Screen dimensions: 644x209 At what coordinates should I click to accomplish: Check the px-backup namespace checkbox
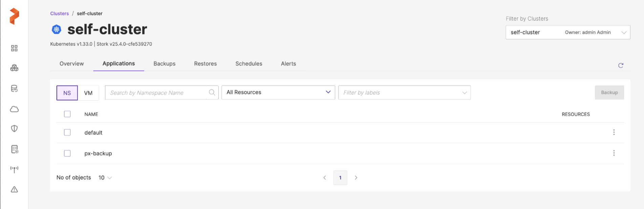[x=67, y=153]
